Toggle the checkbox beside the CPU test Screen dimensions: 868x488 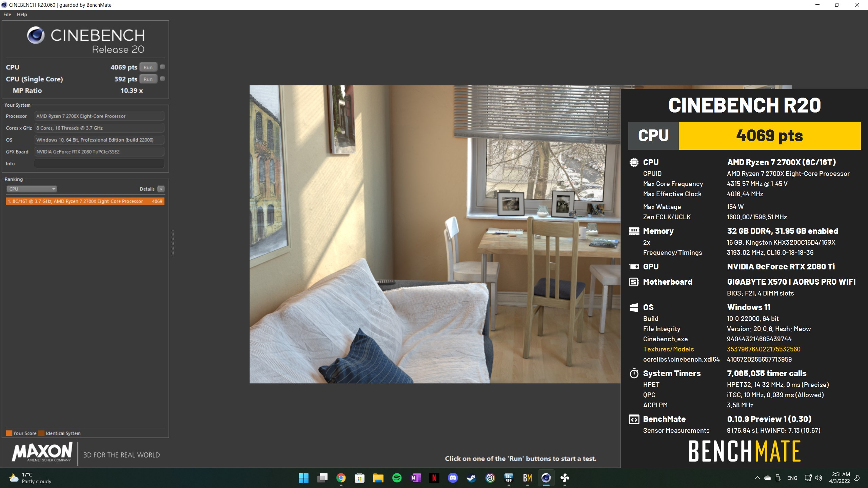pyautogui.click(x=162, y=67)
